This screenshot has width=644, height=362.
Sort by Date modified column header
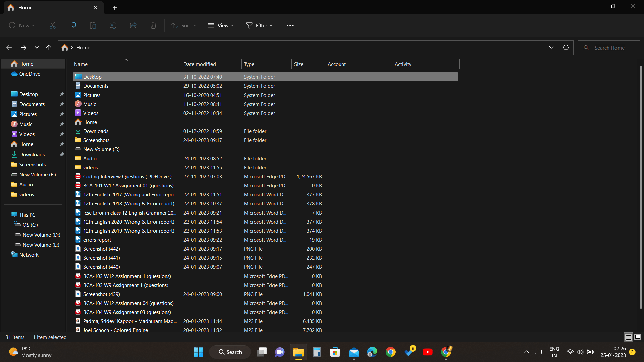200,64
